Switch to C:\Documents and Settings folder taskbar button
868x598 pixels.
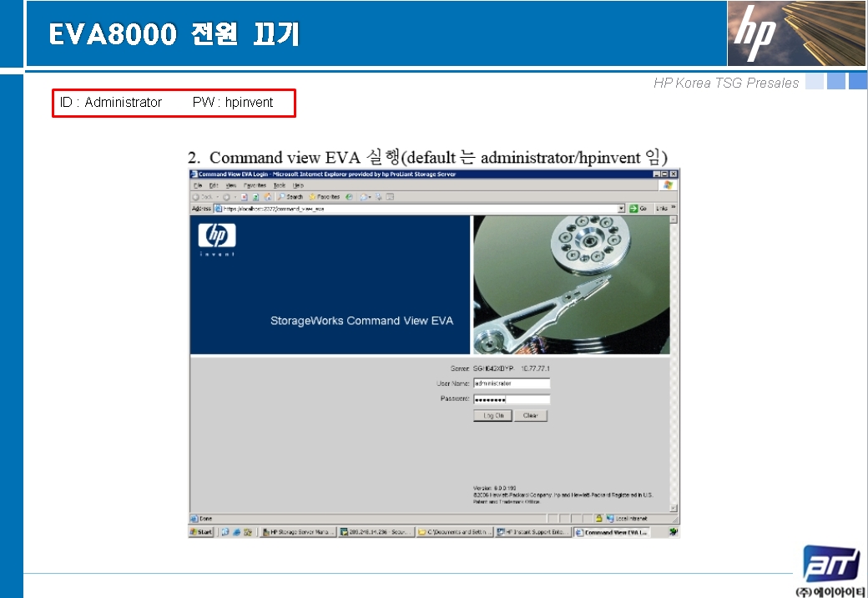[x=454, y=532]
